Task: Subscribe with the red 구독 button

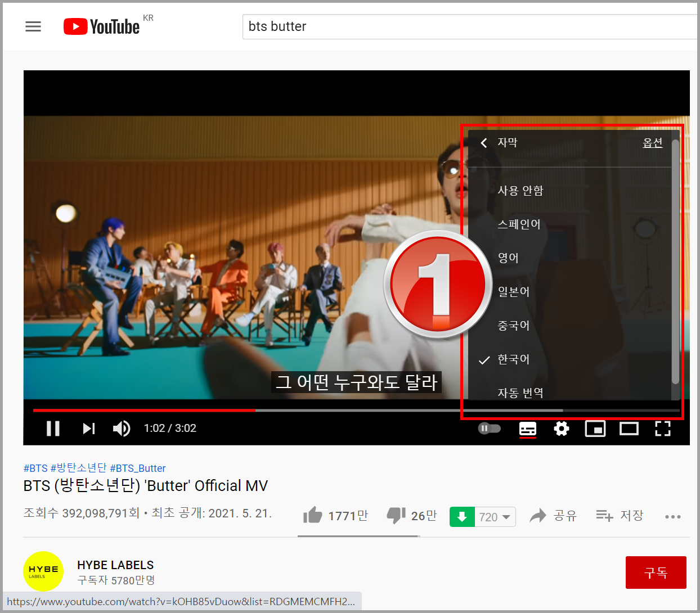Action: [656, 573]
